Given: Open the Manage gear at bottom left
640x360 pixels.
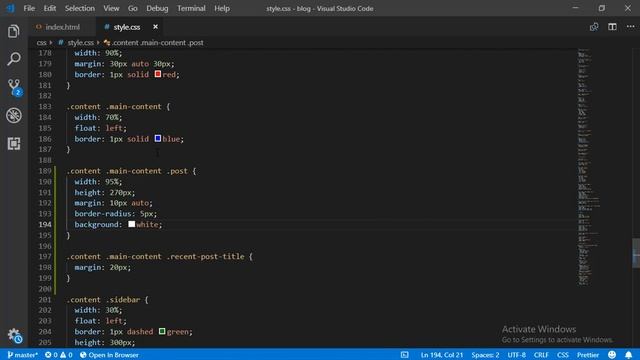Looking at the screenshot, I should tap(14, 336).
